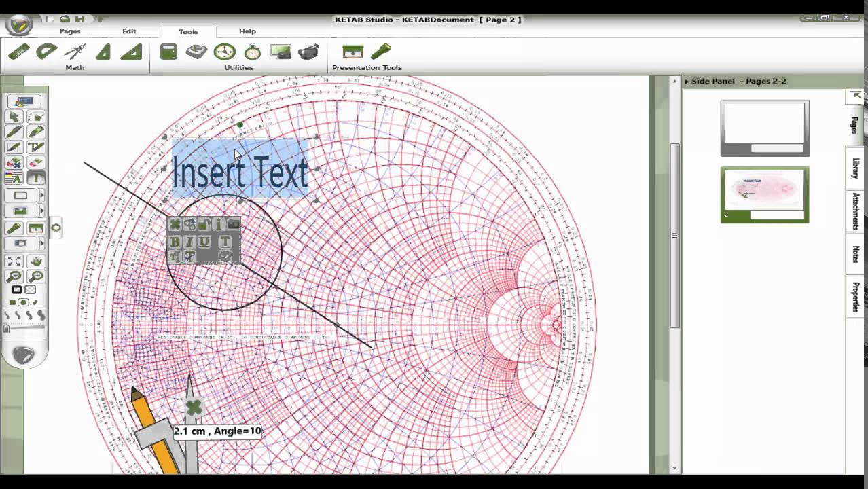The height and width of the screenshot is (489, 868).
Task: Open the page 1 thumbnail in Side Panel
Action: pos(765,128)
